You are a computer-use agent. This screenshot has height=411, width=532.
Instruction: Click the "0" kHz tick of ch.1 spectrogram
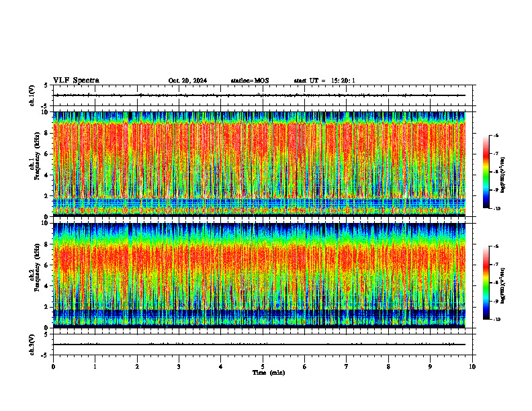pyautogui.click(x=47, y=216)
